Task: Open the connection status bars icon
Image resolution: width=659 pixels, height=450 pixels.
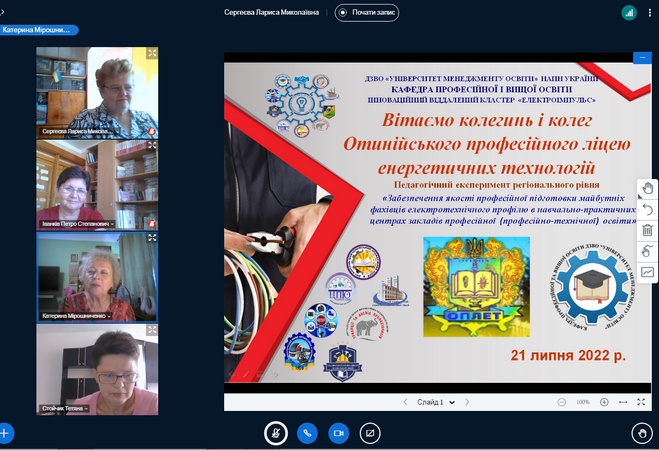Action: tap(629, 13)
